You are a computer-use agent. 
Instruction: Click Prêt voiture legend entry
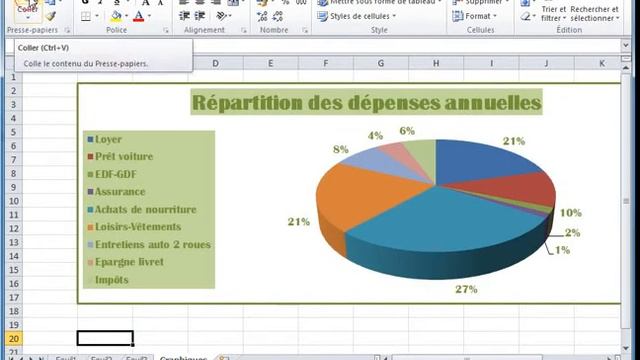120,156
